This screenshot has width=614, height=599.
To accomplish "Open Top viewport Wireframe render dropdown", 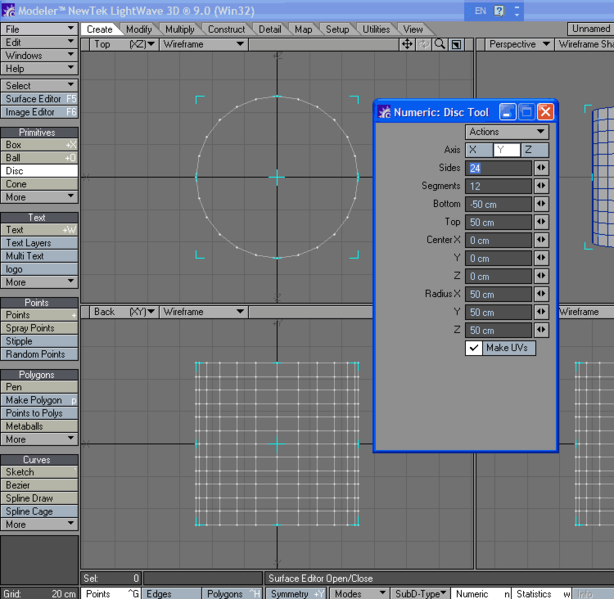I will pyautogui.click(x=203, y=44).
